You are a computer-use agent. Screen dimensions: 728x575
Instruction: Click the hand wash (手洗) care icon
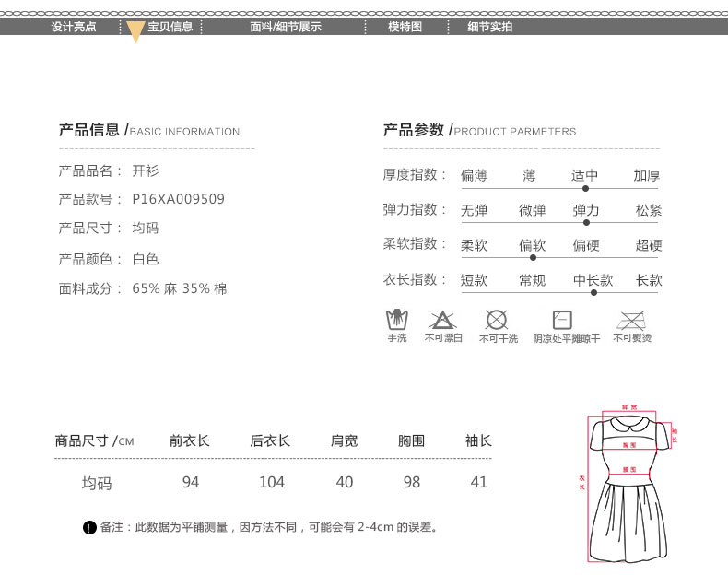pos(396,320)
